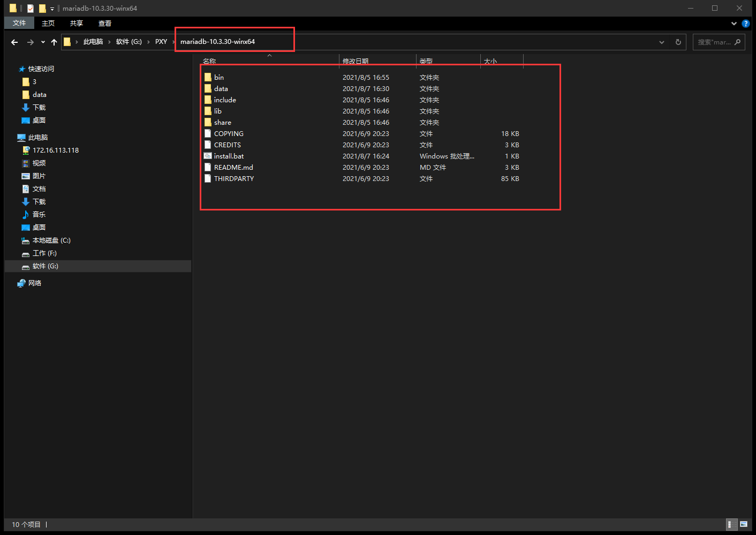Viewport: 756px width, 535px height.
Task: Open the bin folder icon
Action: [x=208, y=77]
